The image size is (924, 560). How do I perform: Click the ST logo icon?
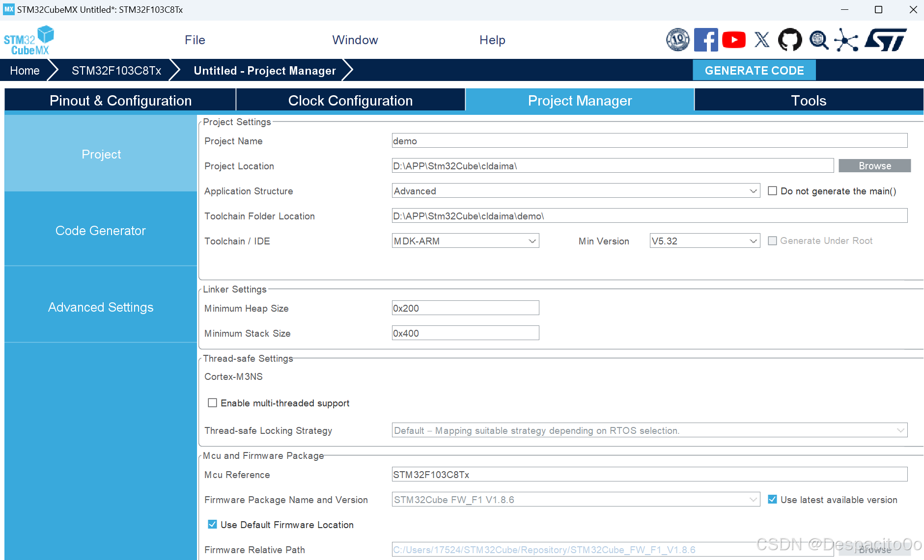[886, 40]
